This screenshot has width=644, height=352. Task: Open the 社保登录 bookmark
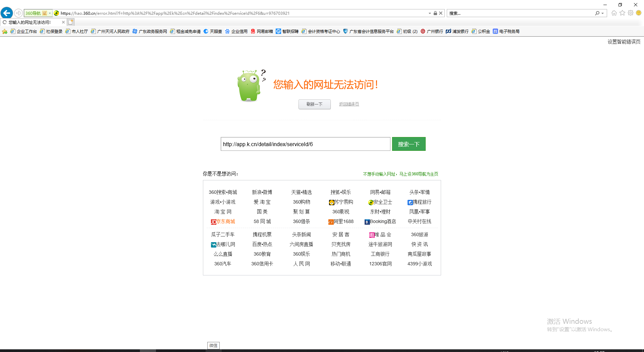point(51,31)
